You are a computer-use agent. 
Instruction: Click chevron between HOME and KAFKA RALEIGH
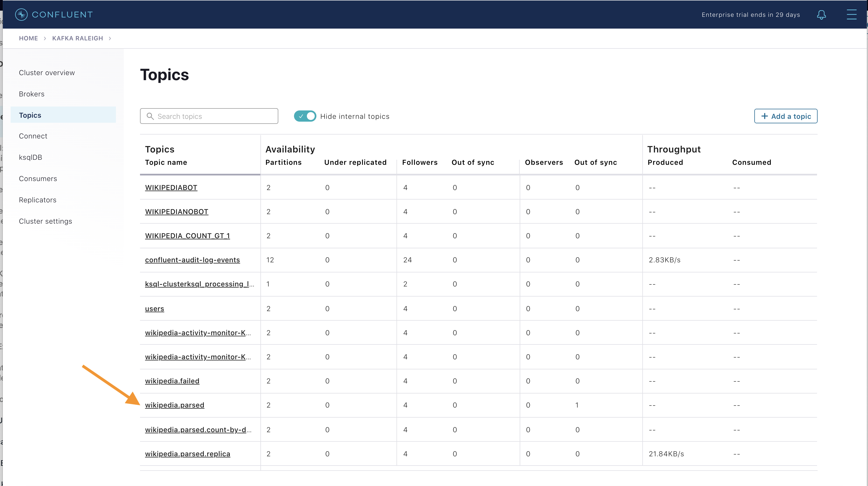[x=45, y=38]
